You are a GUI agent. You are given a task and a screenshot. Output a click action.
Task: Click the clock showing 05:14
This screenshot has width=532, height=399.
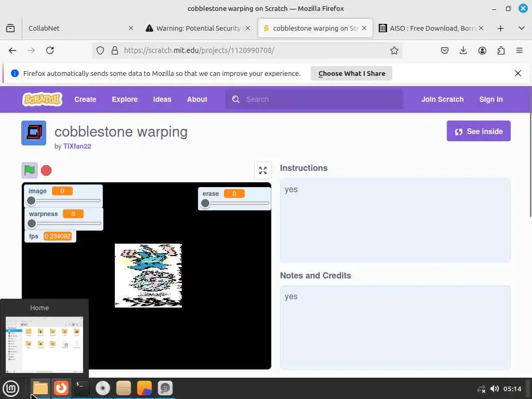pos(512,389)
